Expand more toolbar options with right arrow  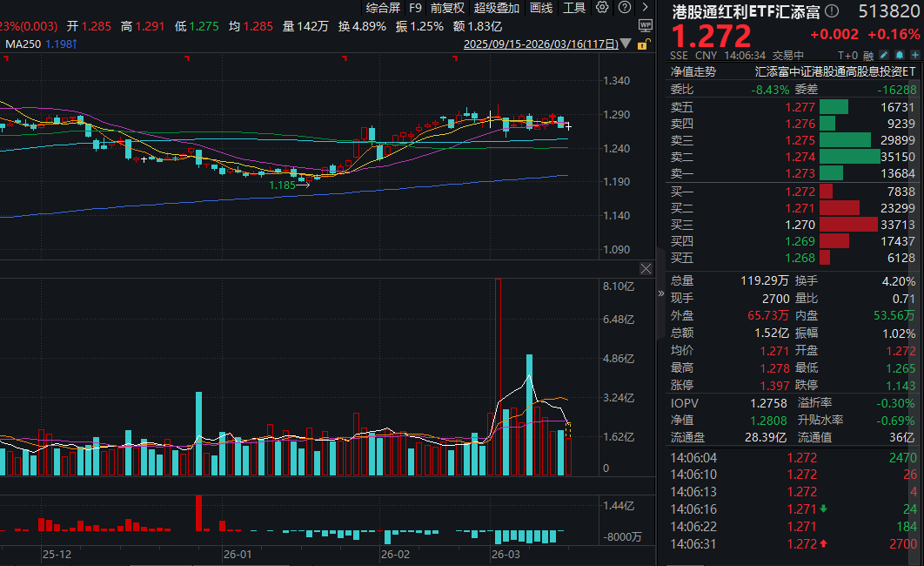[645, 8]
